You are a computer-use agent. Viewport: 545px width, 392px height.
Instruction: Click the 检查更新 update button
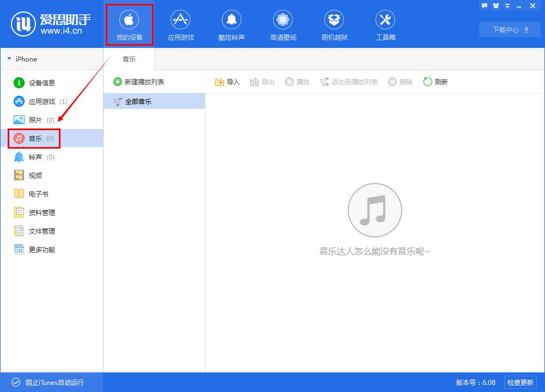(x=520, y=382)
